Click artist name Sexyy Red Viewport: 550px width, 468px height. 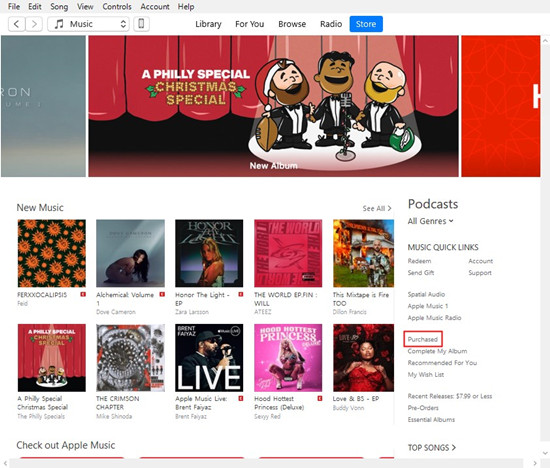coord(267,416)
